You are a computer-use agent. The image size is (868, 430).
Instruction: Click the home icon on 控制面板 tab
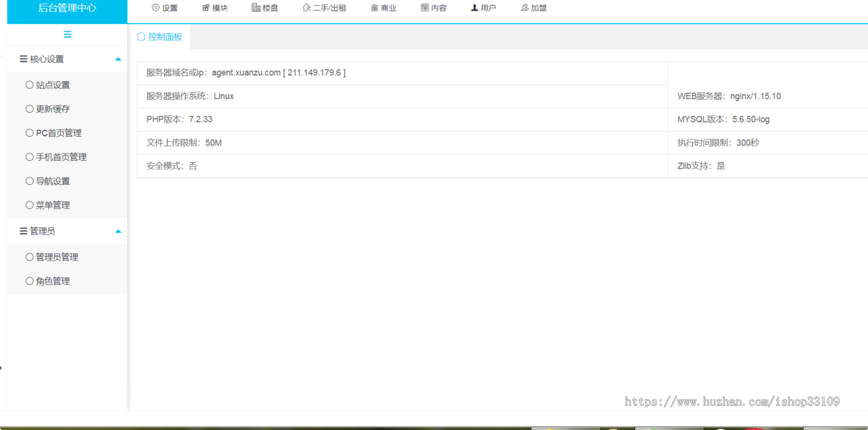tap(141, 36)
